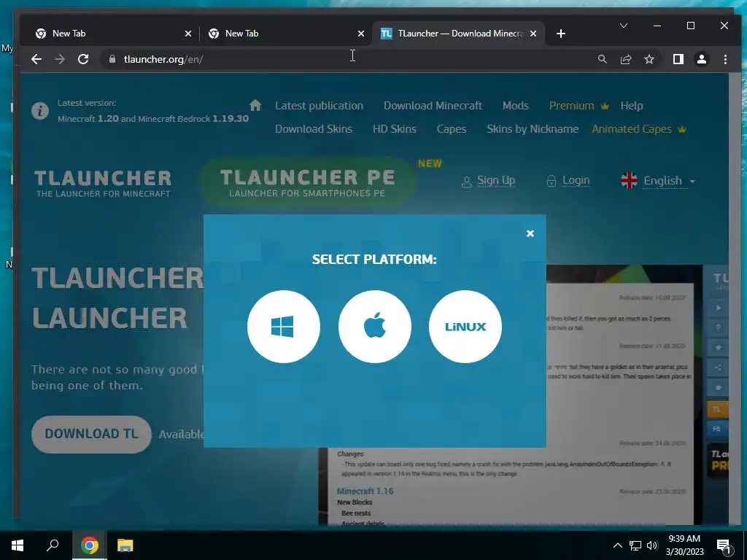Open File Explorer from the taskbar

tap(125, 545)
